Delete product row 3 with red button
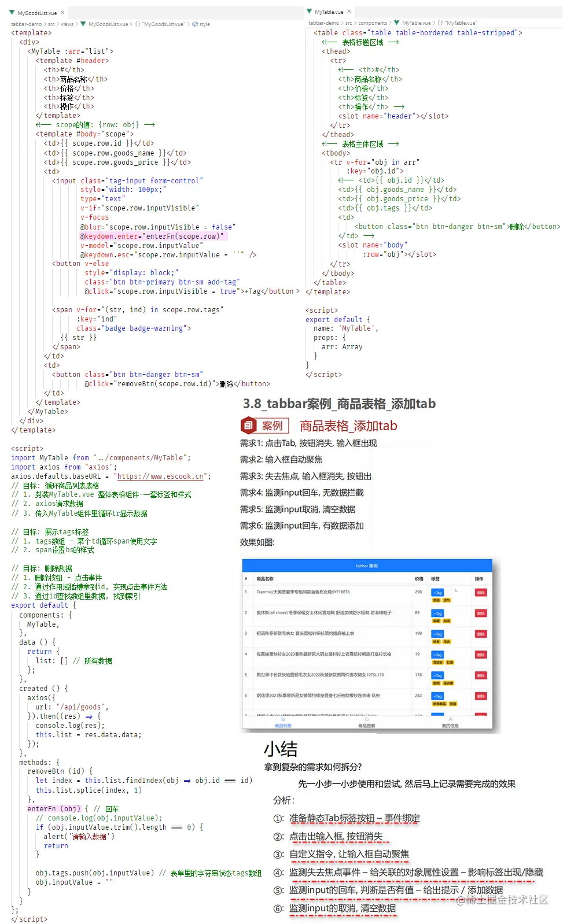The width and height of the screenshot is (567, 924). coord(481,634)
